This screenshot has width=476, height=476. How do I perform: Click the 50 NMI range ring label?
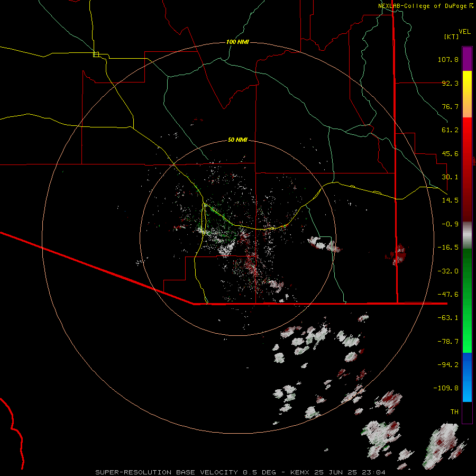[237, 140]
